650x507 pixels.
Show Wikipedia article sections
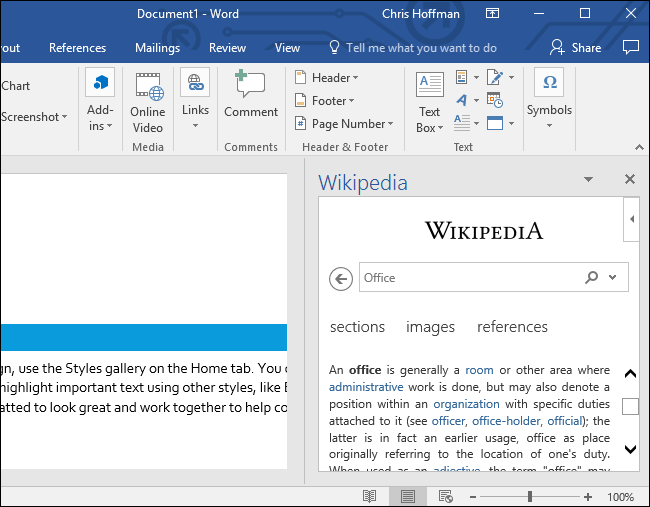357,327
